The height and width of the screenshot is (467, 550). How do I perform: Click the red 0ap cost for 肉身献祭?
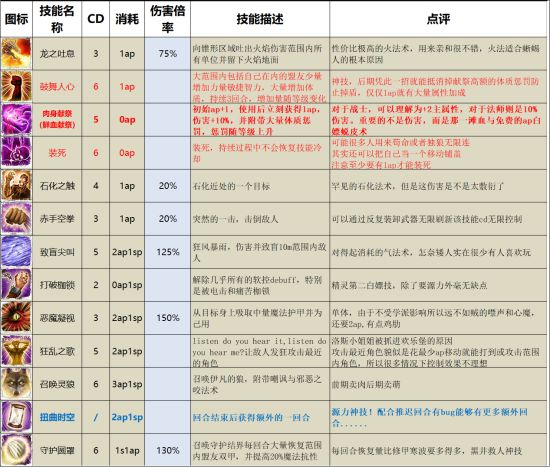pyautogui.click(x=127, y=120)
